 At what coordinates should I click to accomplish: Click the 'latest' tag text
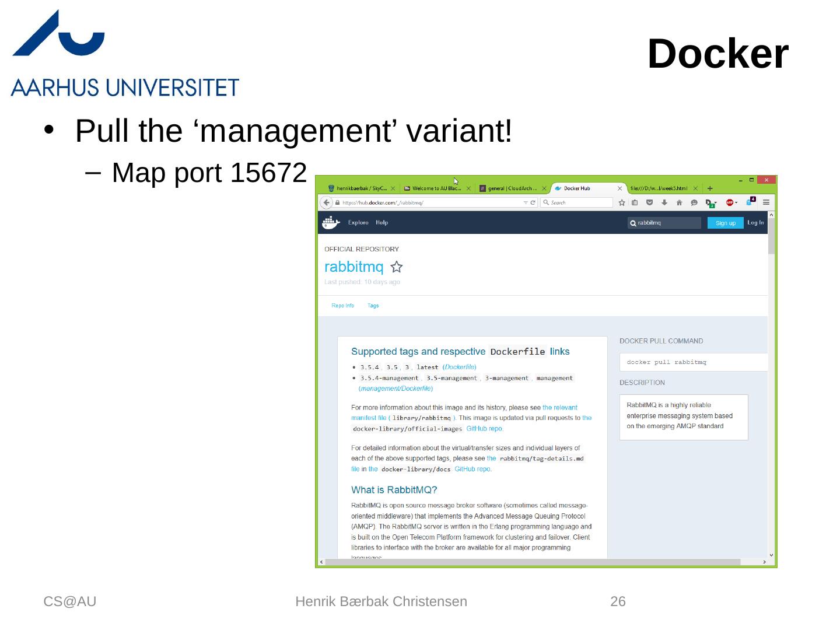point(427,367)
